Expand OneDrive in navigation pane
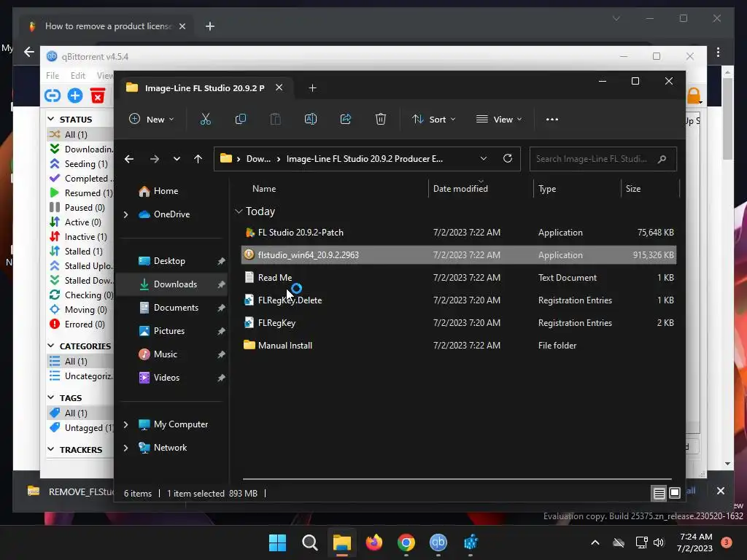The image size is (747, 560). (x=125, y=215)
